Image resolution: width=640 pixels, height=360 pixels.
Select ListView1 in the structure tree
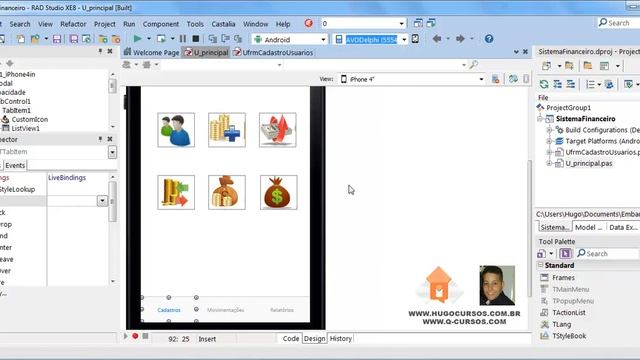25,128
